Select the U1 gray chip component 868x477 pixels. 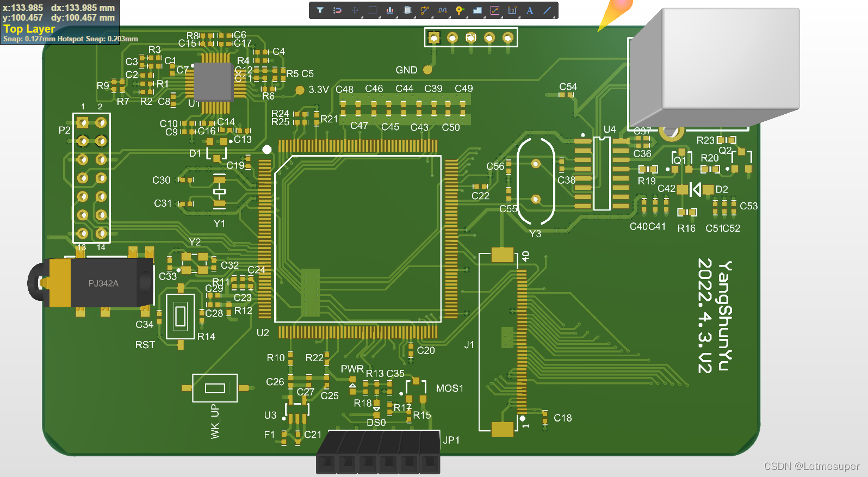tap(214, 82)
